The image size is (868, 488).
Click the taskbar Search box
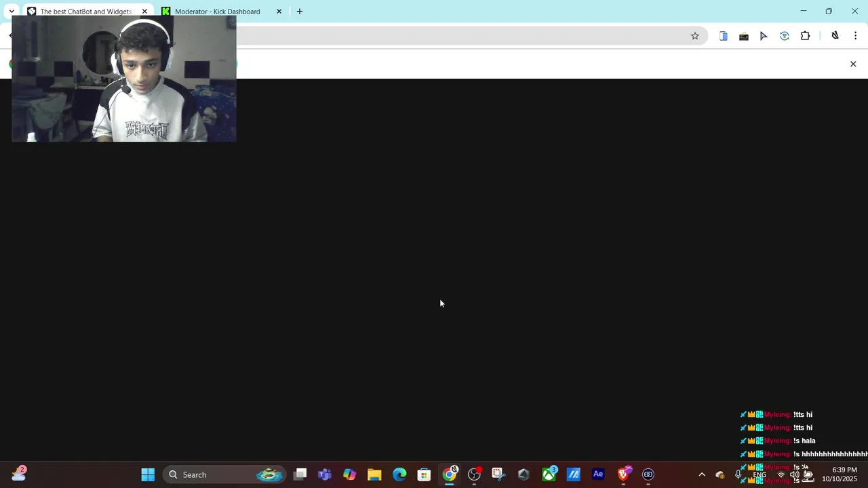tap(224, 474)
